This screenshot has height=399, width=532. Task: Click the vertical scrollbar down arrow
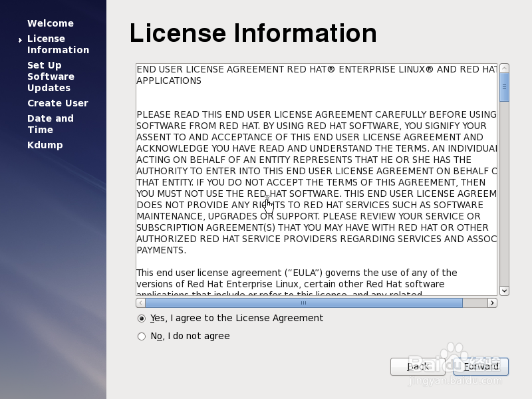coord(504,291)
